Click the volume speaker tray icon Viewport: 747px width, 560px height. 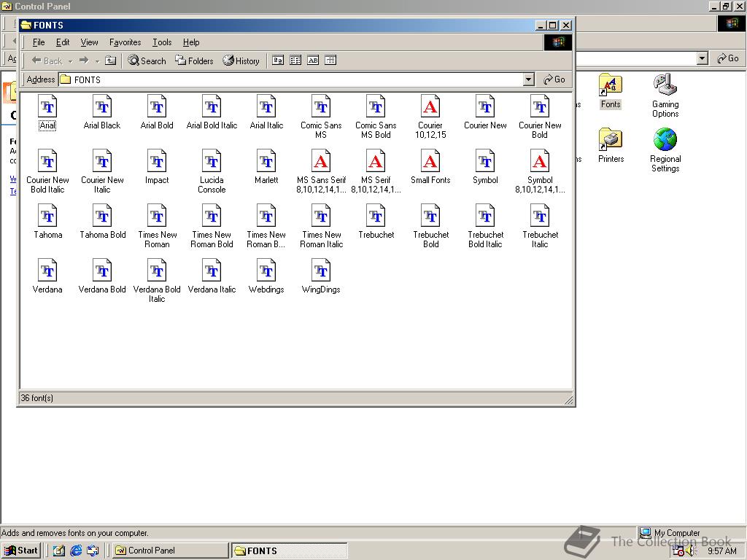(x=692, y=551)
